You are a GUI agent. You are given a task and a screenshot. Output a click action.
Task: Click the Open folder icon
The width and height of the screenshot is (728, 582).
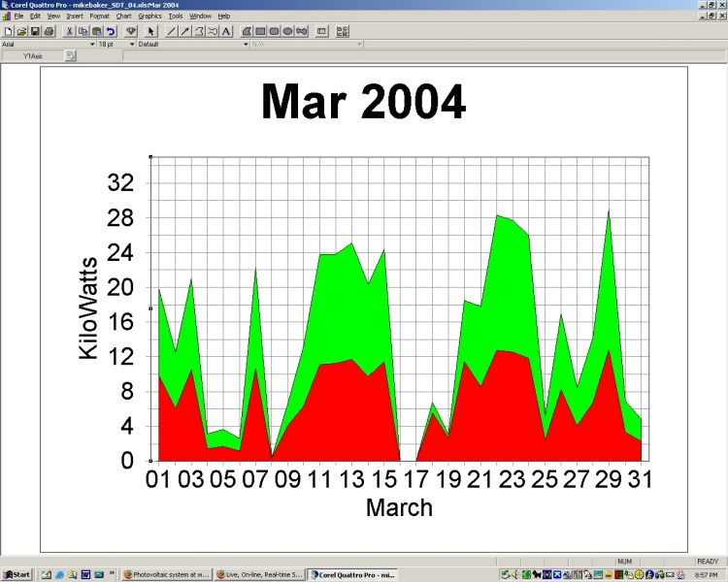click(21, 31)
